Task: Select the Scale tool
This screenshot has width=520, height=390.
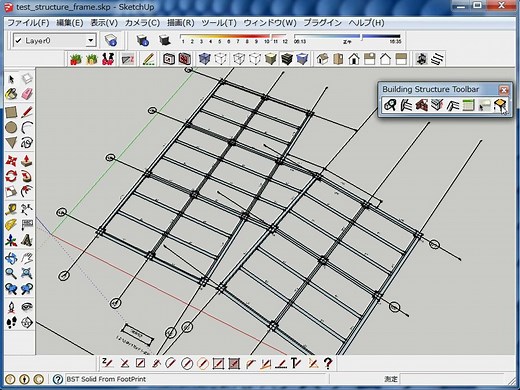Action: [11, 191]
